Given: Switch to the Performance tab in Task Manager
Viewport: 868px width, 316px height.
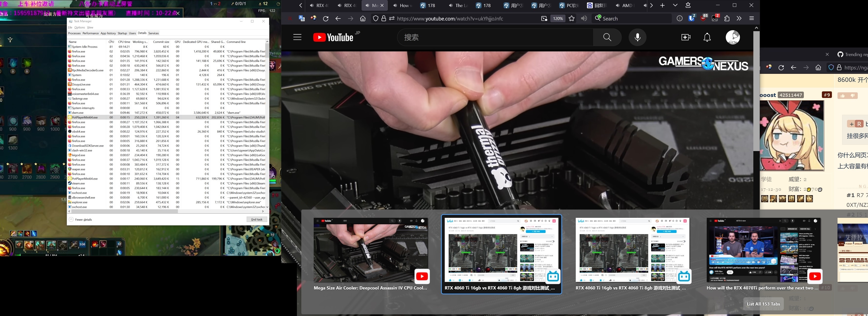Looking at the screenshot, I should coord(90,33).
